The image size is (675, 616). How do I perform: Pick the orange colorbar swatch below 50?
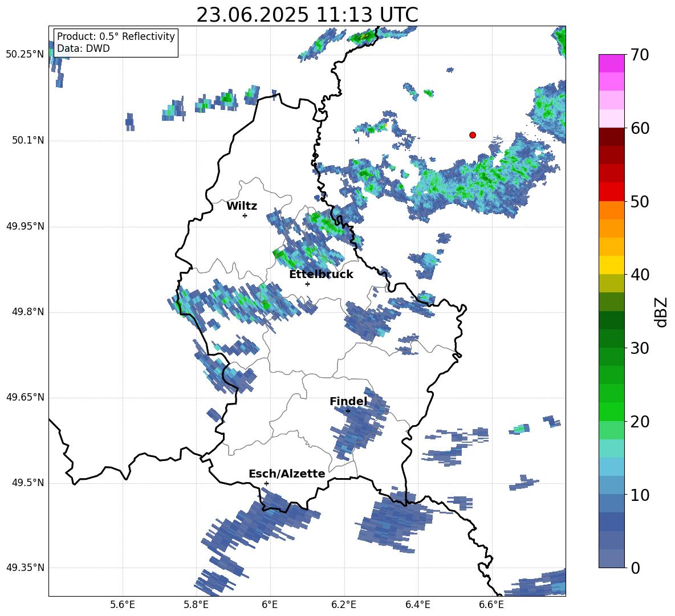[611, 210]
